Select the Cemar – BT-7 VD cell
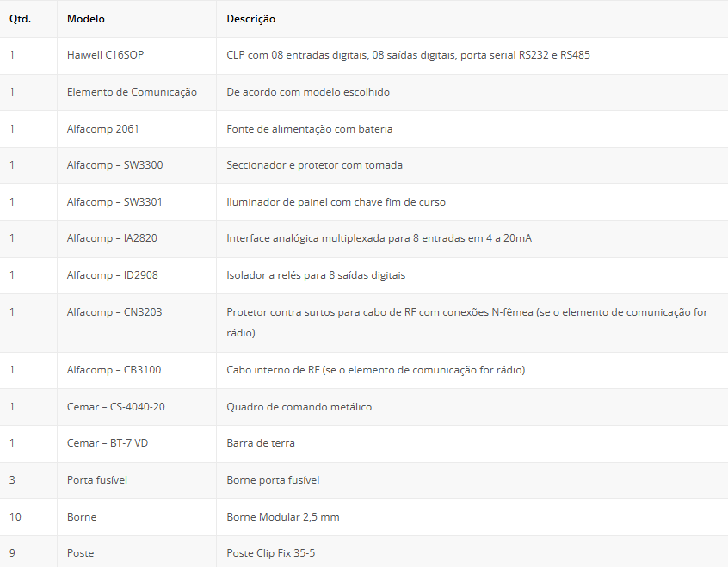The image size is (728, 567). coord(107,443)
